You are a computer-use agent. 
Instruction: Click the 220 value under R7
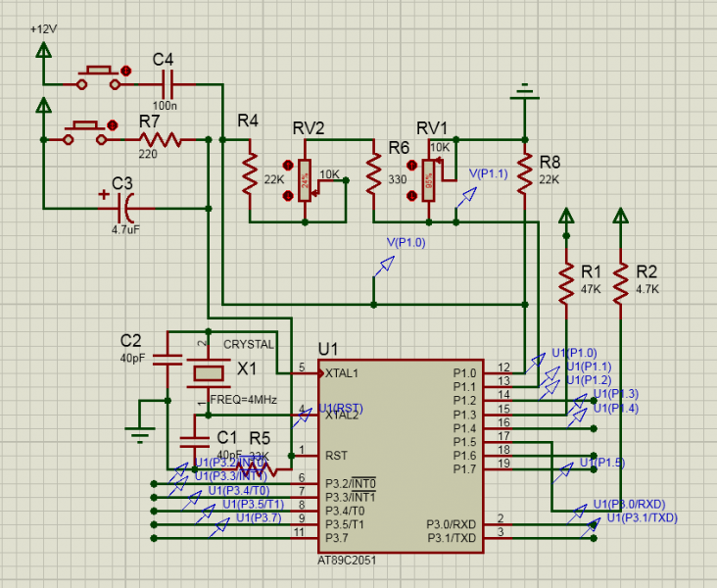coord(148,154)
